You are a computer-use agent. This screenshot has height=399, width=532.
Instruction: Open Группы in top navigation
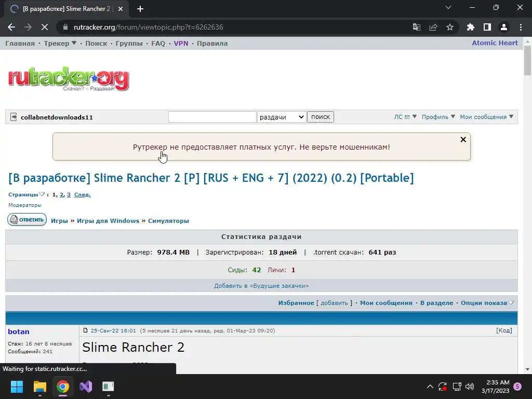[x=129, y=44]
